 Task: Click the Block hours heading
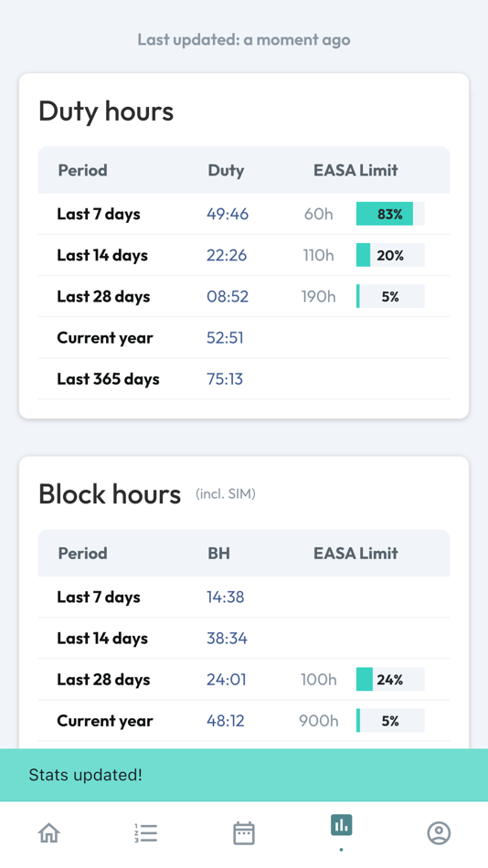[110, 493]
